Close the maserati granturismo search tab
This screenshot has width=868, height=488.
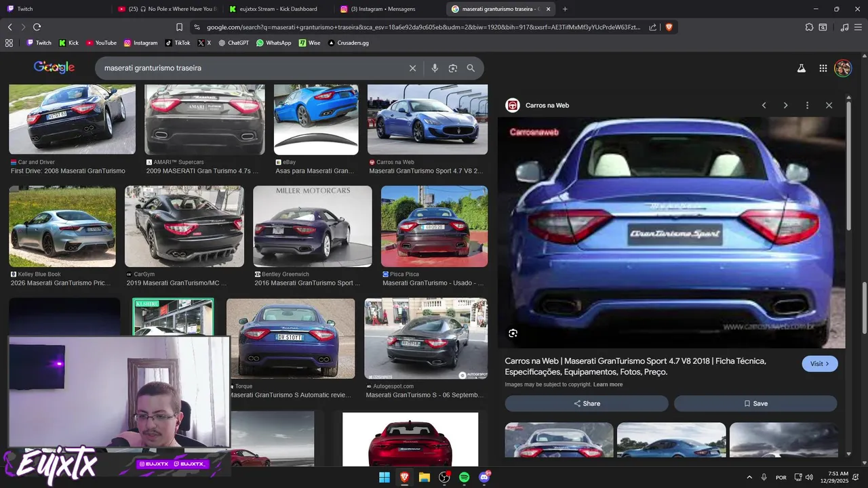pyautogui.click(x=548, y=9)
